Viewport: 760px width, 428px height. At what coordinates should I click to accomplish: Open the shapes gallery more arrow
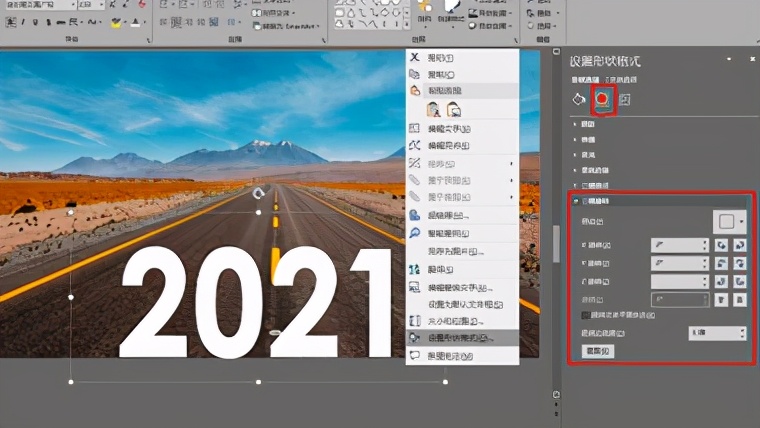point(407,23)
